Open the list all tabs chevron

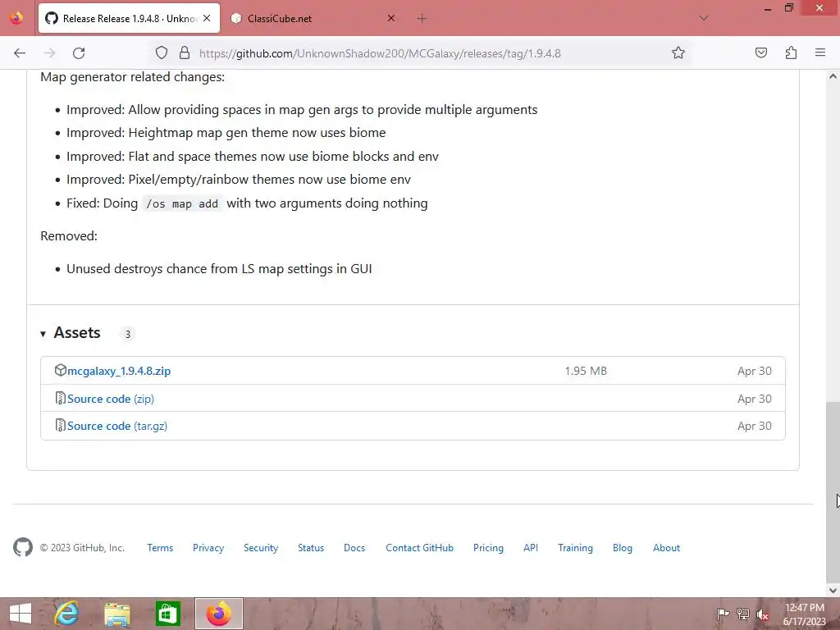tap(704, 18)
